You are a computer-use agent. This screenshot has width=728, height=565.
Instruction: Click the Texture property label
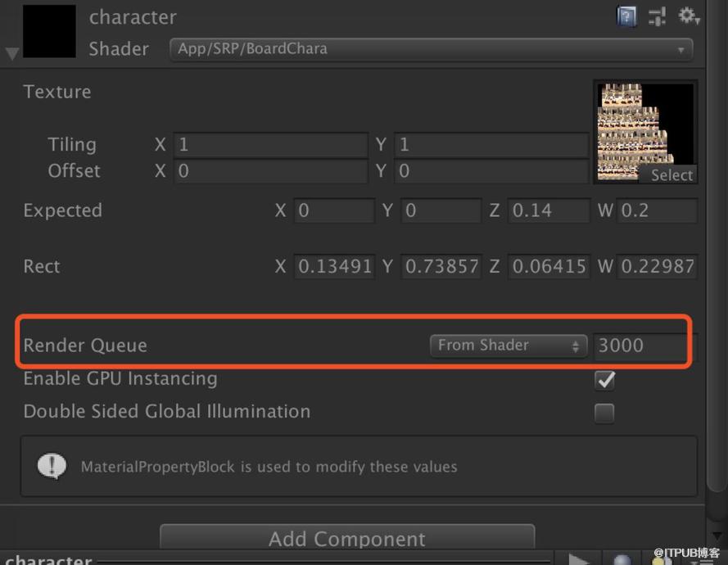click(x=57, y=92)
